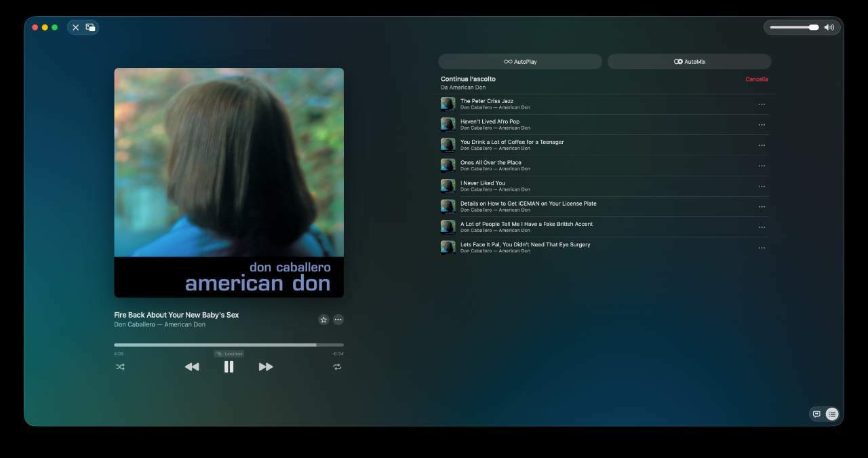
Task: Minimize the window with yellow button
Action: [45, 28]
